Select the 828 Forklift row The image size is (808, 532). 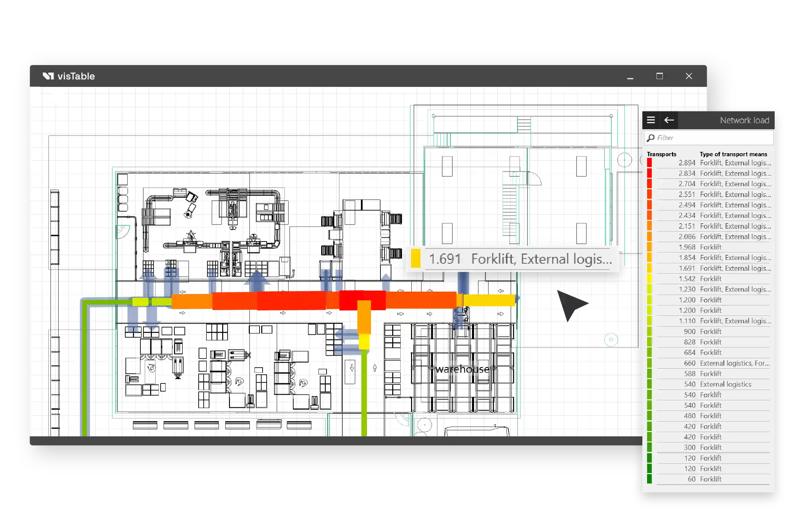coord(709,342)
